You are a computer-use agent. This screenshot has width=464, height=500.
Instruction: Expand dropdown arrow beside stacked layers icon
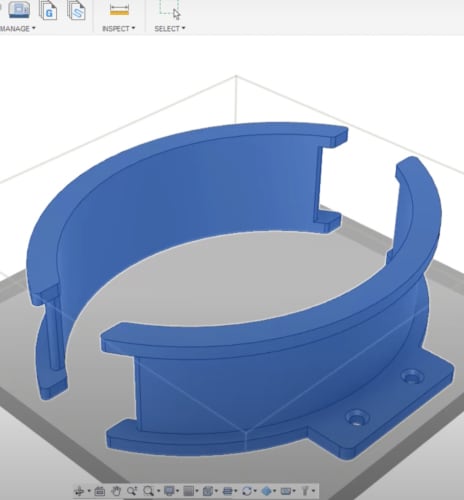(x=236, y=491)
